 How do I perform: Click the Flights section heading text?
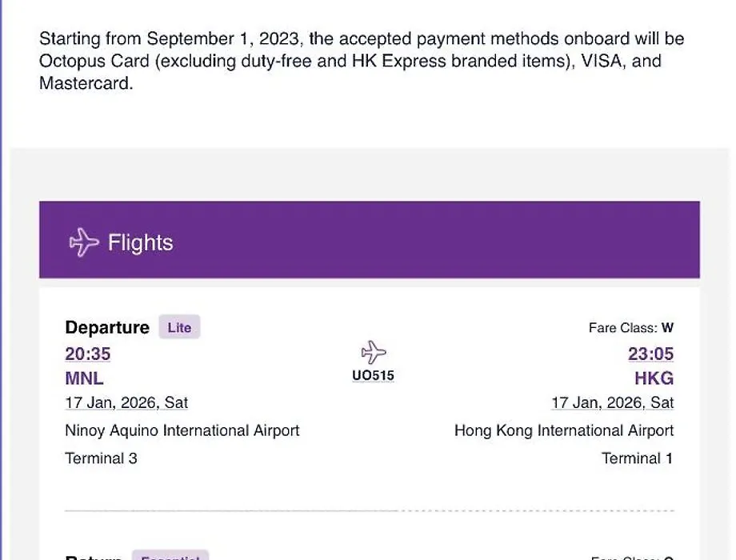[140, 242]
